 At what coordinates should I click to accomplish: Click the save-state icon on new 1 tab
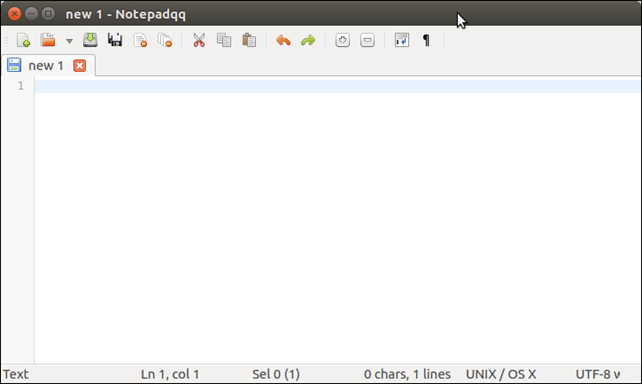click(14, 66)
